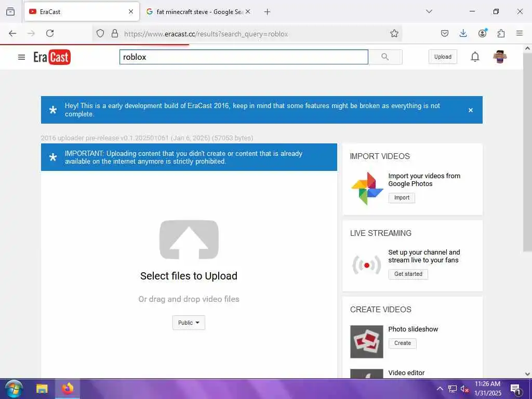The image size is (532, 399).
Task: Go back to the previous page
Action: click(12, 33)
